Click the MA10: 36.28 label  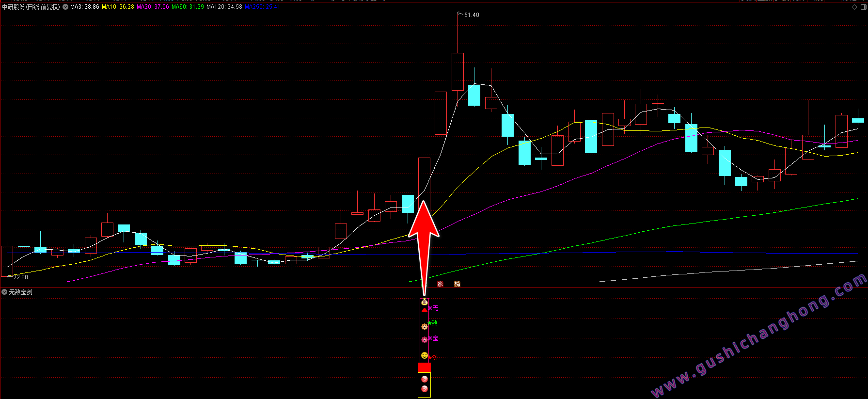(x=118, y=7)
